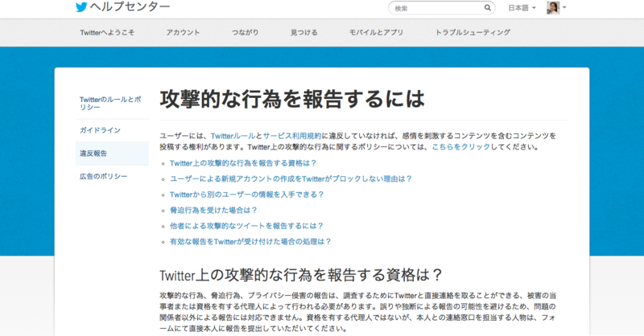
Task: Open the トラブルシューティング nav item
Action: (473, 32)
